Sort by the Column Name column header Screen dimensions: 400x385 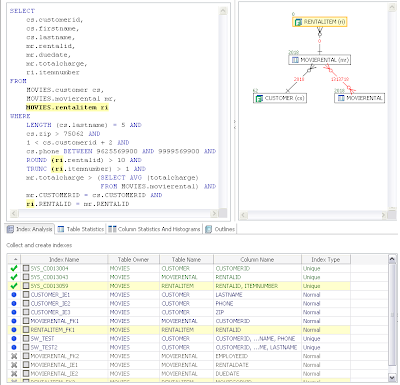click(257, 259)
